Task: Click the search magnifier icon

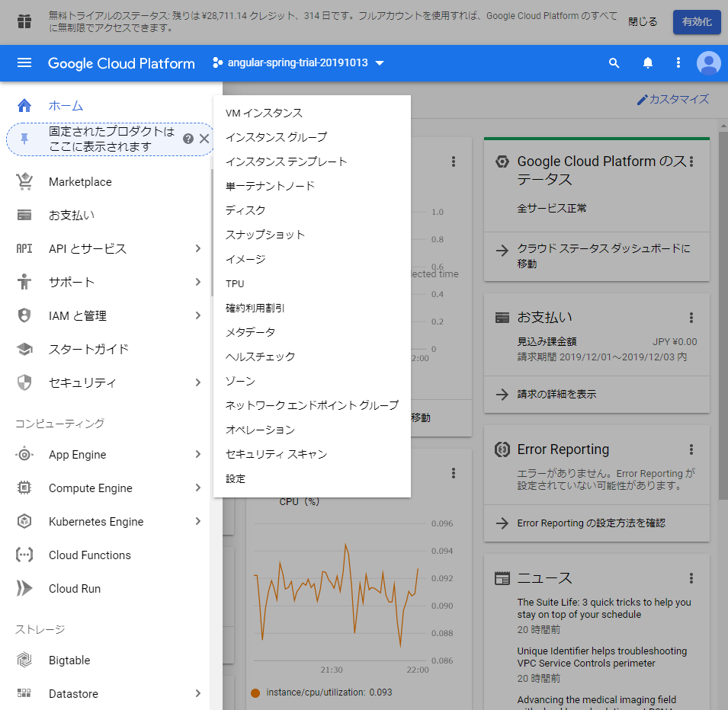Action: pyautogui.click(x=614, y=63)
